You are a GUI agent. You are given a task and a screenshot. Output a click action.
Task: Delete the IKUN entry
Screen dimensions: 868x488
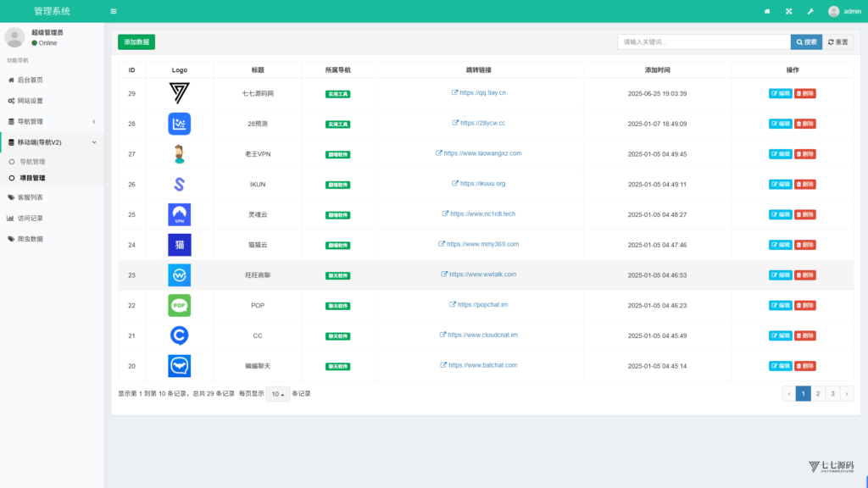805,184
